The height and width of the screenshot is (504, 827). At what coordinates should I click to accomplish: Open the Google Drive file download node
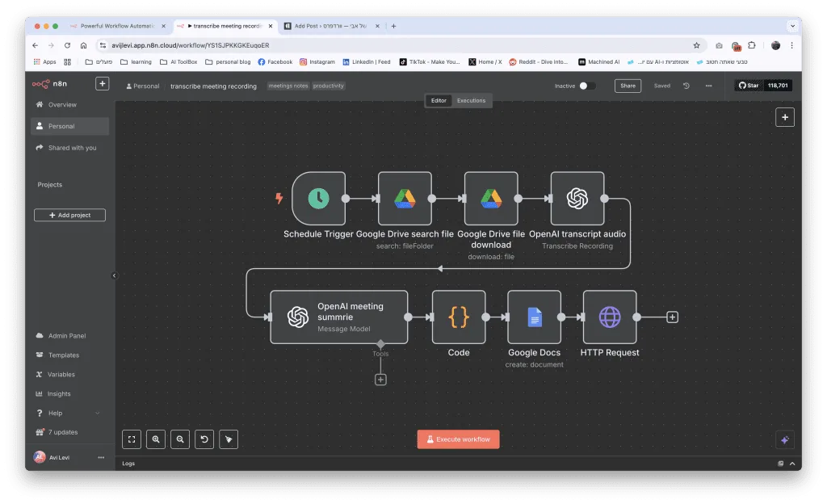coord(491,199)
